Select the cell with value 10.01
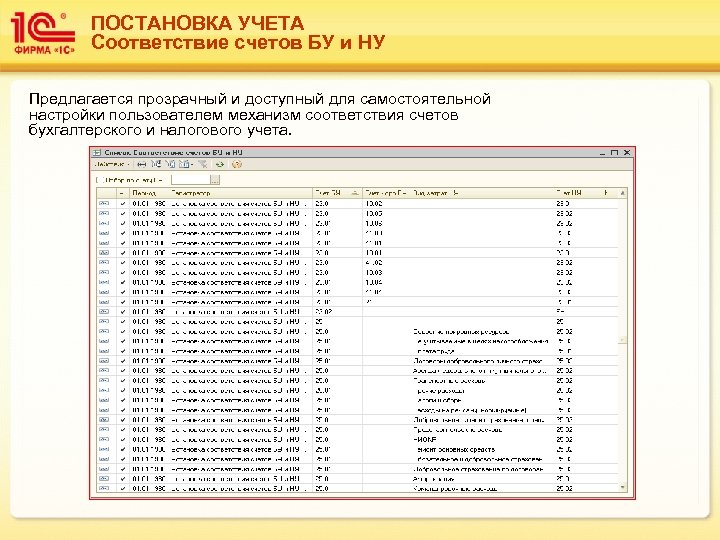The width and height of the screenshot is (720, 540). 386,253
